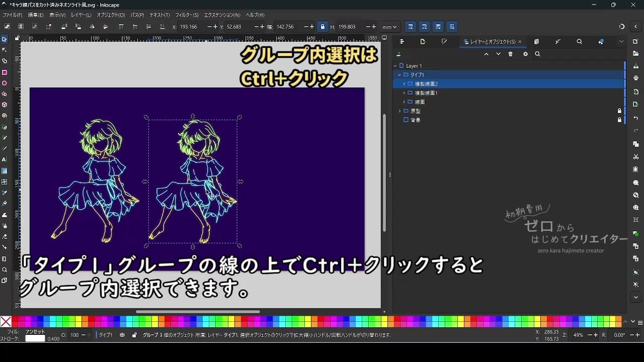Open the layers panel settings gear
Image resolution: width=644 pixels, height=362 pixels.
525,54
